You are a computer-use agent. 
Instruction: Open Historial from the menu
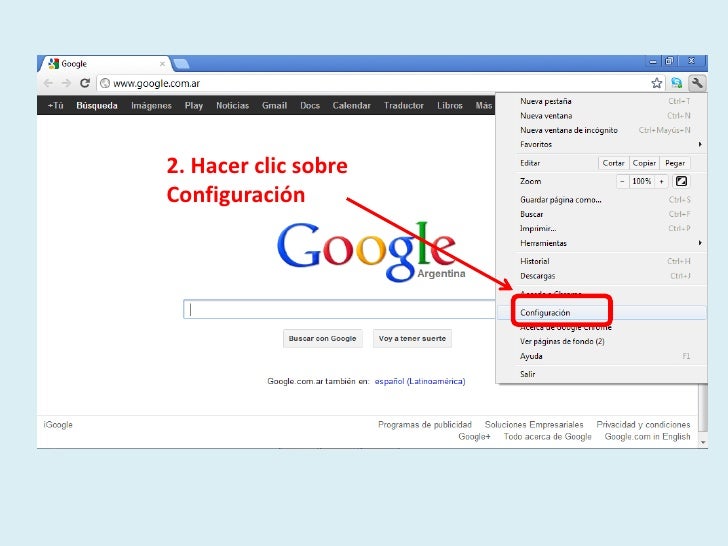[x=602, y=261]
